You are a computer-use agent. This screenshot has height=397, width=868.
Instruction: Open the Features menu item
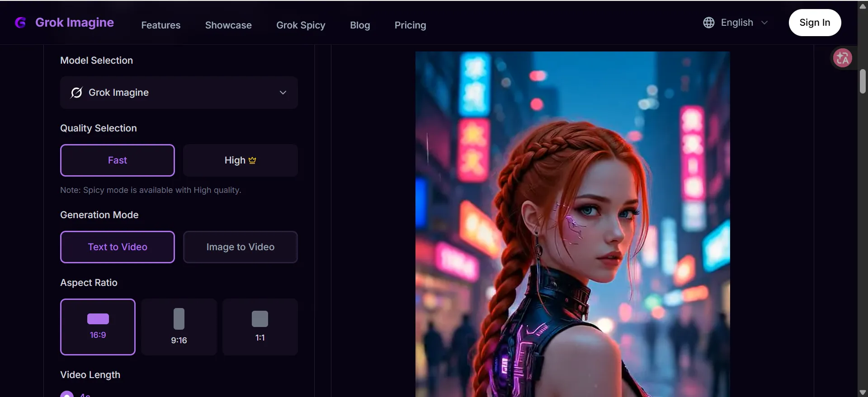[160, 25]
